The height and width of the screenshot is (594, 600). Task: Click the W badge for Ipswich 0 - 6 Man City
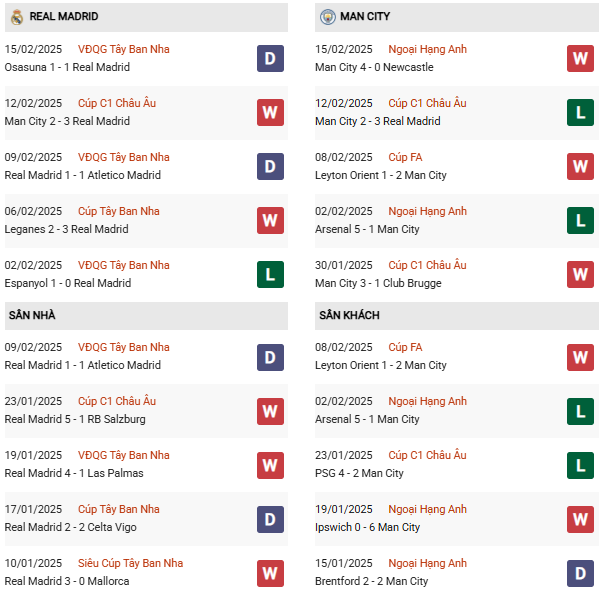tap(580, 519)
